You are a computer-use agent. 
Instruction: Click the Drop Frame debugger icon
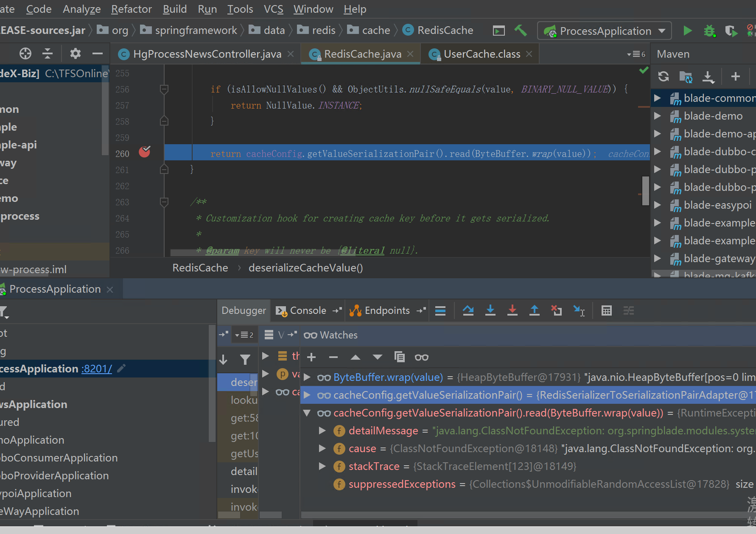[x=557, y=311]
